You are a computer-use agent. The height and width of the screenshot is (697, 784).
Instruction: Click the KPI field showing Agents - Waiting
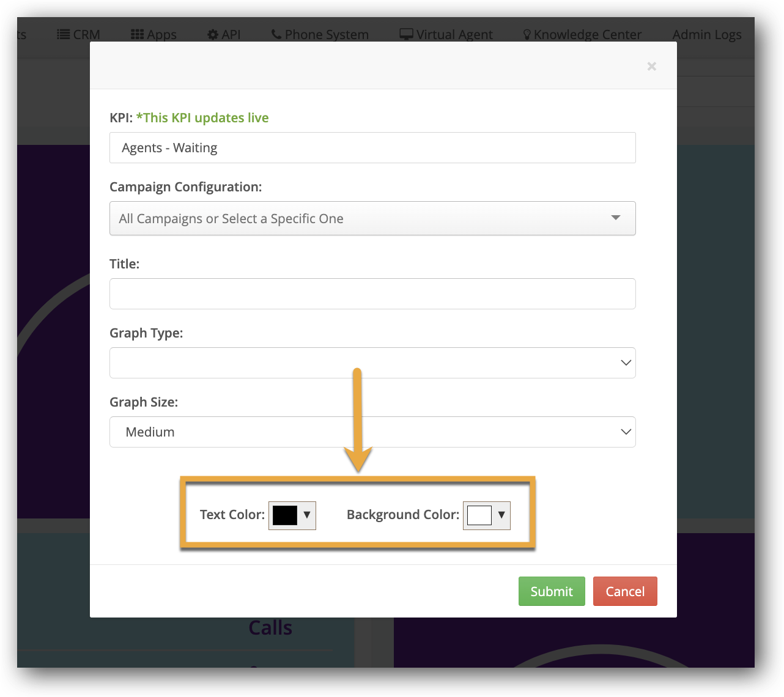[x=372, y=147]
